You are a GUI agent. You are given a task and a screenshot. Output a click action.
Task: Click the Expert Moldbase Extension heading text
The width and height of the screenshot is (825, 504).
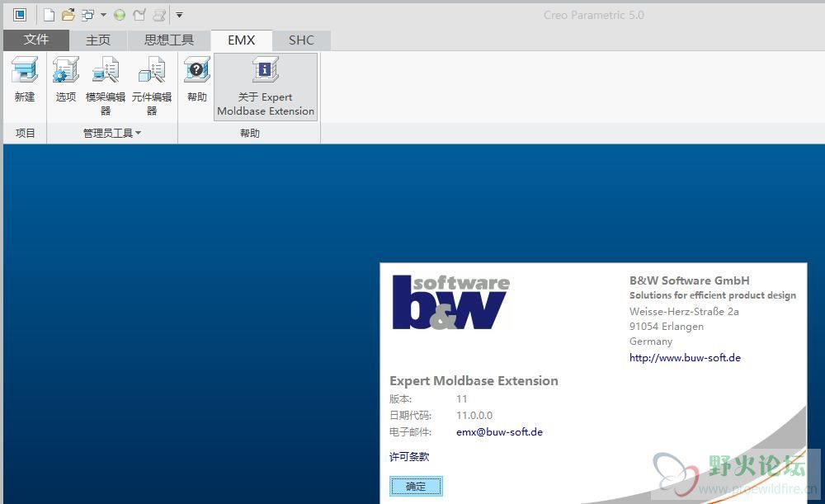tap(474, 381)
